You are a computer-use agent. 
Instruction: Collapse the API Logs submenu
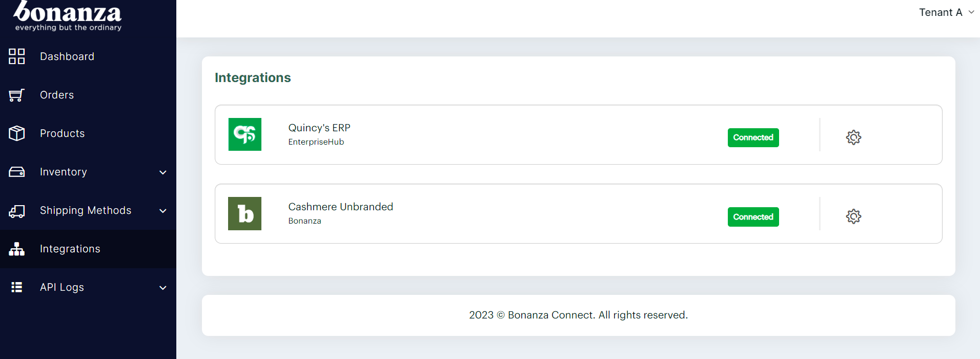(x=162, y=288)
